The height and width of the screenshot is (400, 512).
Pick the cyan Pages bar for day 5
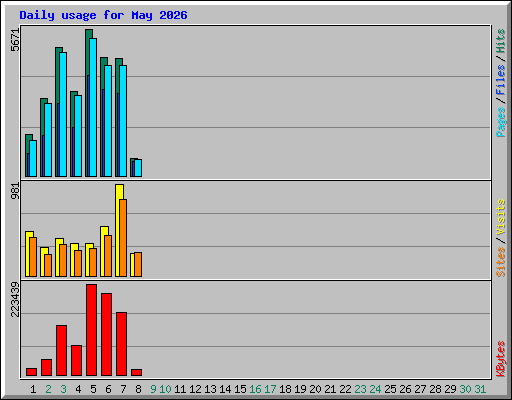pyautogui.click(x=93, y=107)
